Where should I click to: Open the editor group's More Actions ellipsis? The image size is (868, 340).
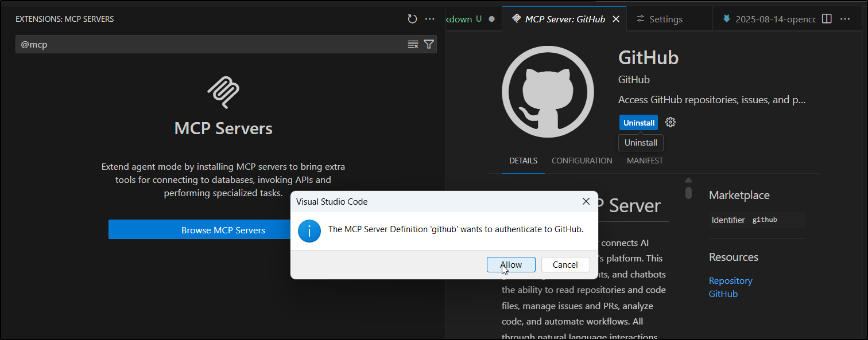(x=845, y=19)
